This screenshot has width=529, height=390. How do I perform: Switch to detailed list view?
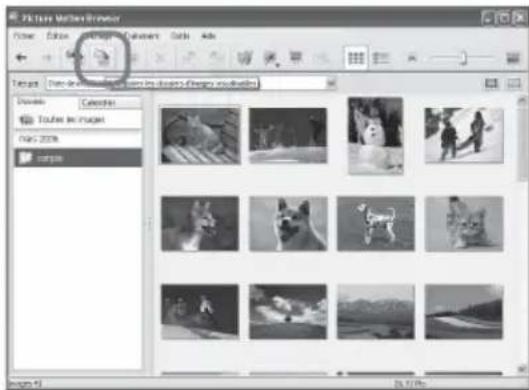(x=381, y=58)
